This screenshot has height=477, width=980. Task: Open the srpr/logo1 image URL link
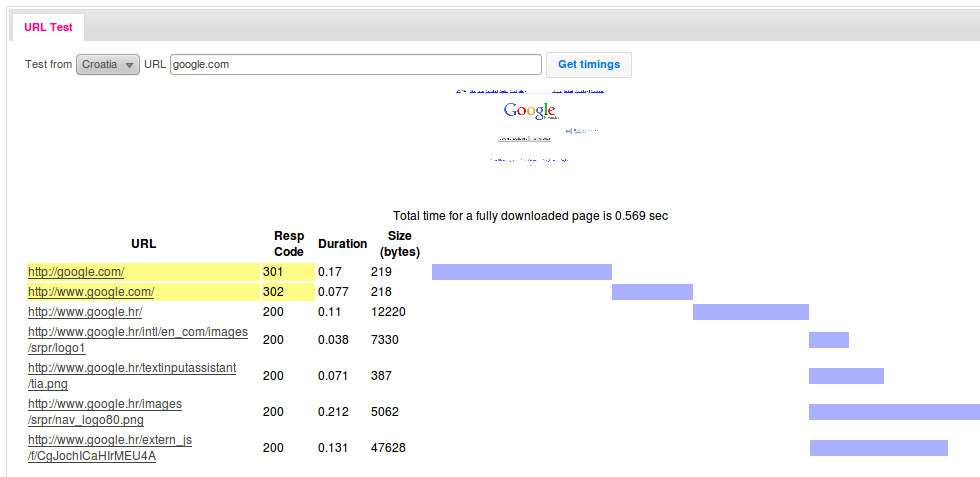coord(138,339)
